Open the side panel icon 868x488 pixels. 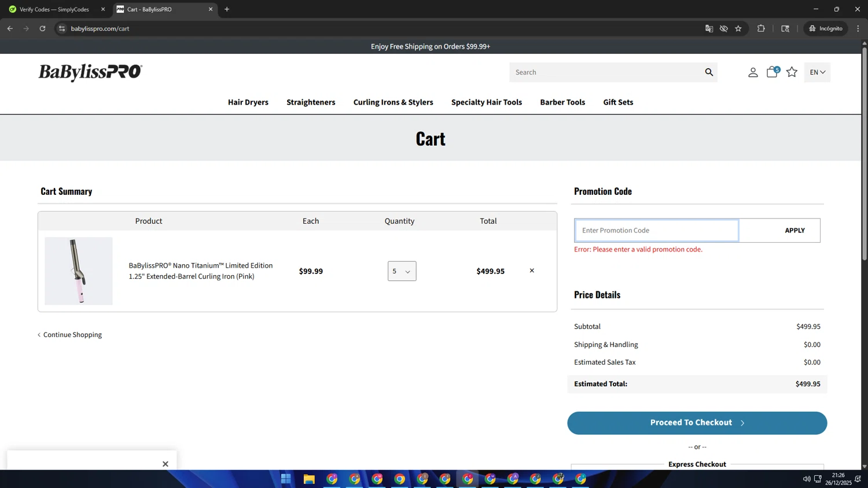click(x=785, y=28)
